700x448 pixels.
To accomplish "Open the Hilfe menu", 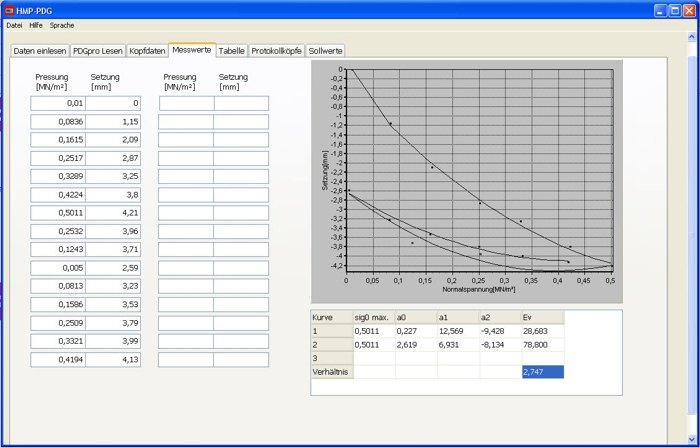I will [36, 25].
